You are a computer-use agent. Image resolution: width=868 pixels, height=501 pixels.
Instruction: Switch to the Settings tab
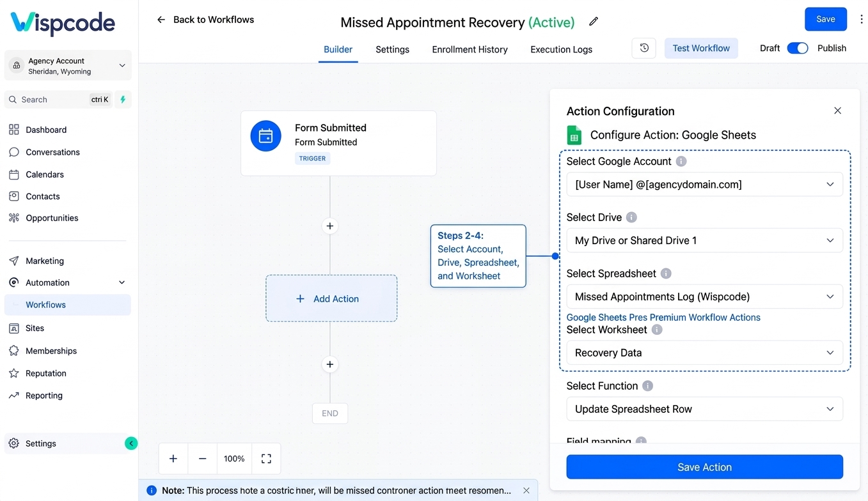(x=392, y=49)
